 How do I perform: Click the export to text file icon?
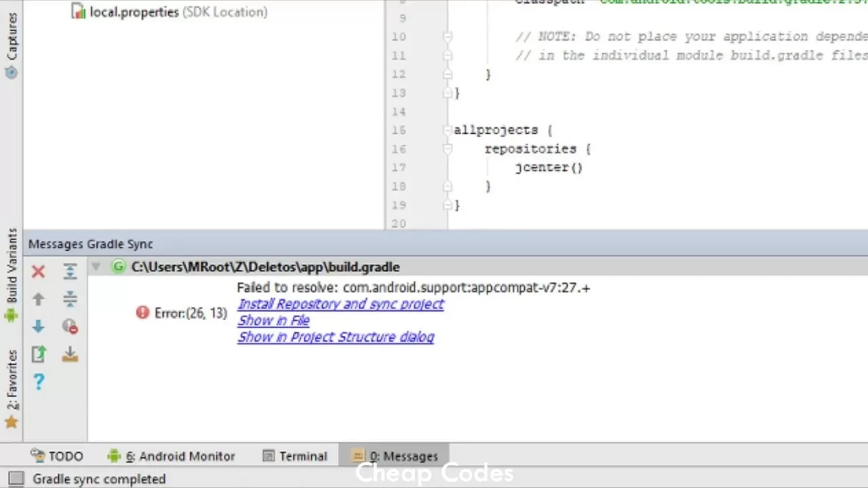(38, 354)
